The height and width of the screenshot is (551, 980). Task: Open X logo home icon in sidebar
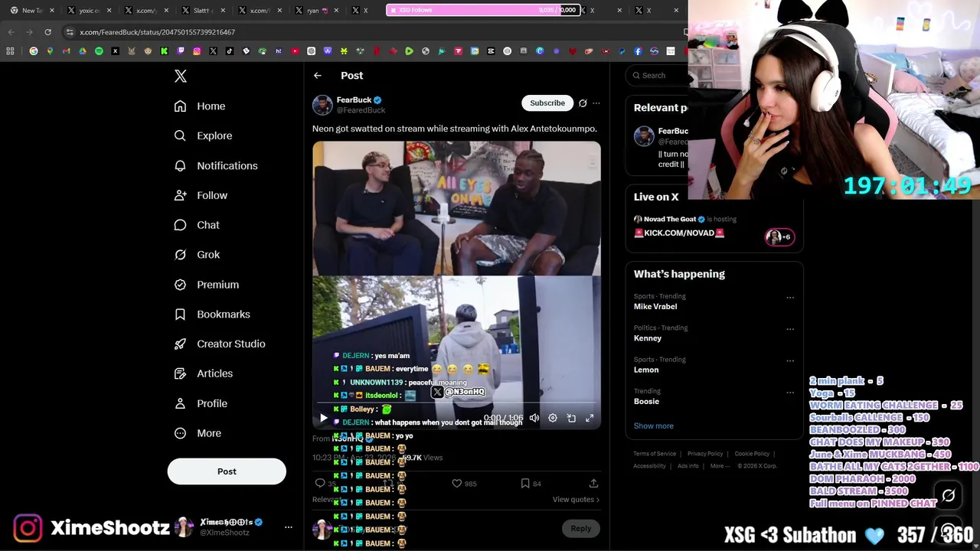[181, 76]
